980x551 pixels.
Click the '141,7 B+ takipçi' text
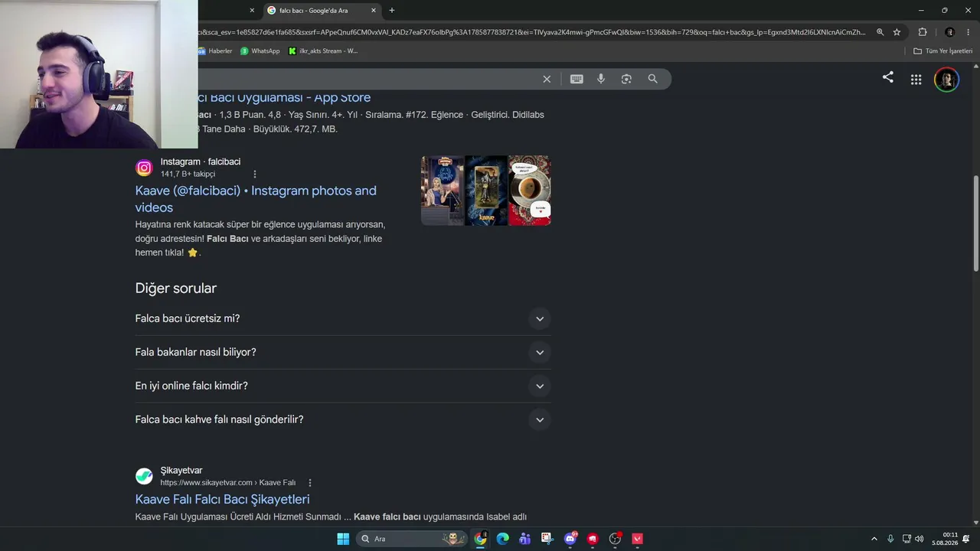coord(188,174)
